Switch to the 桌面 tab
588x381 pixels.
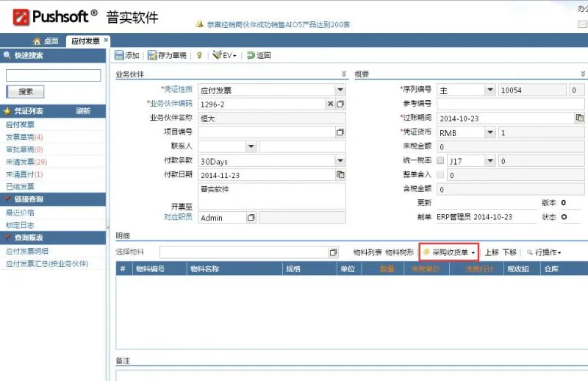click(46, 41)
